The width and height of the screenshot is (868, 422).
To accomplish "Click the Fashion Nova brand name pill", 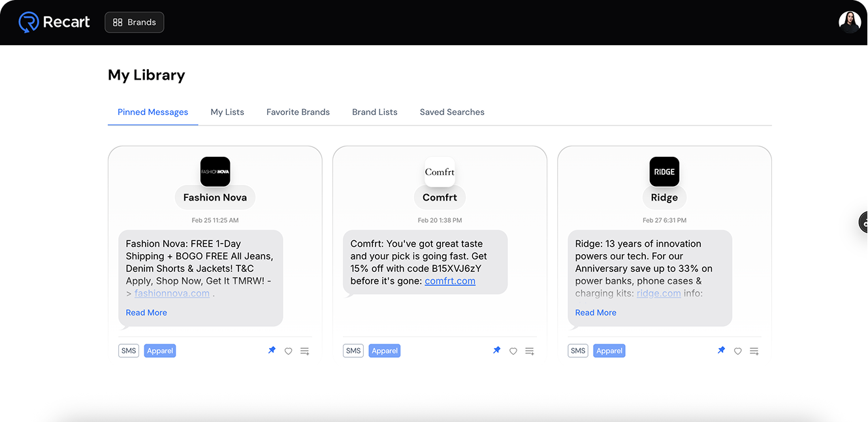I will [215, 197].
